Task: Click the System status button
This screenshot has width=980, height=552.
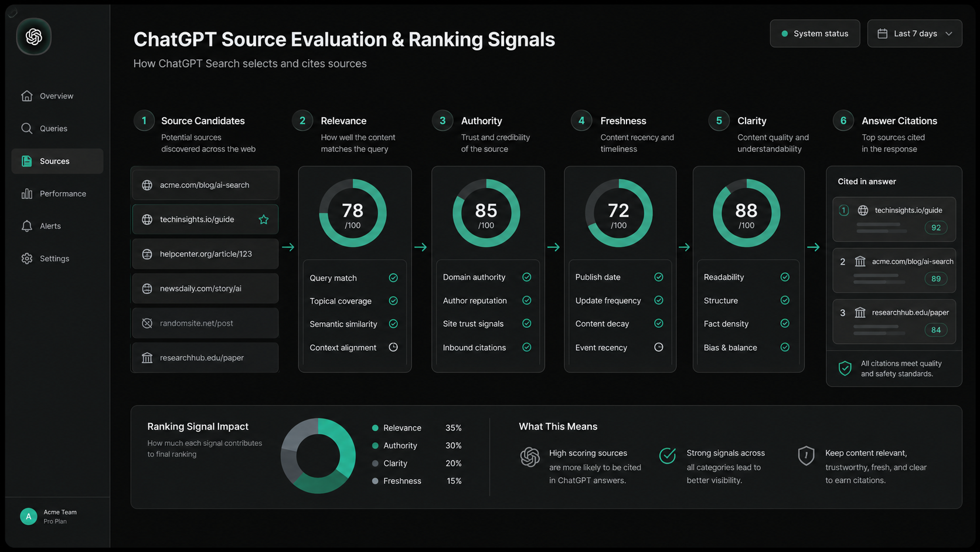Action: (x=815, y=33)
